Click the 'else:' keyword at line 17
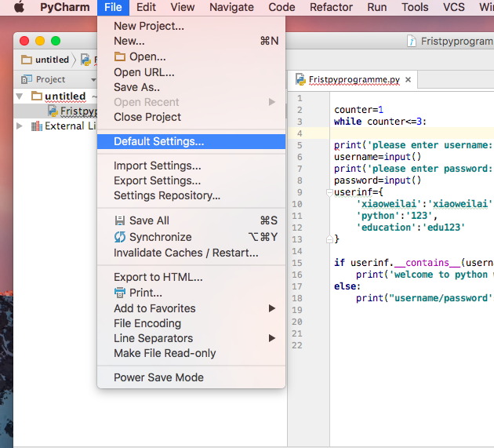The height and width of the screenshot is (448, 494). point(347,286)
